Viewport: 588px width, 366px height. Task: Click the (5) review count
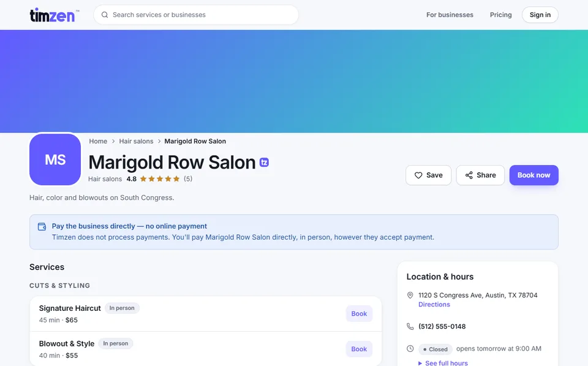(188, 178)
